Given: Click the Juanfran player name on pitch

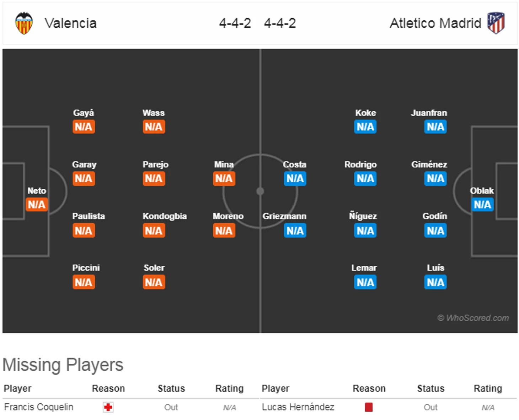Looking at the screenshot, I should pyautogui.click(x=429, y=113).
